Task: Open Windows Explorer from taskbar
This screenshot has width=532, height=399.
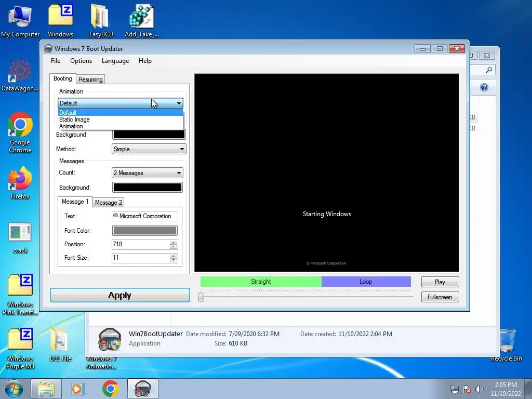Action: (46, 389)
